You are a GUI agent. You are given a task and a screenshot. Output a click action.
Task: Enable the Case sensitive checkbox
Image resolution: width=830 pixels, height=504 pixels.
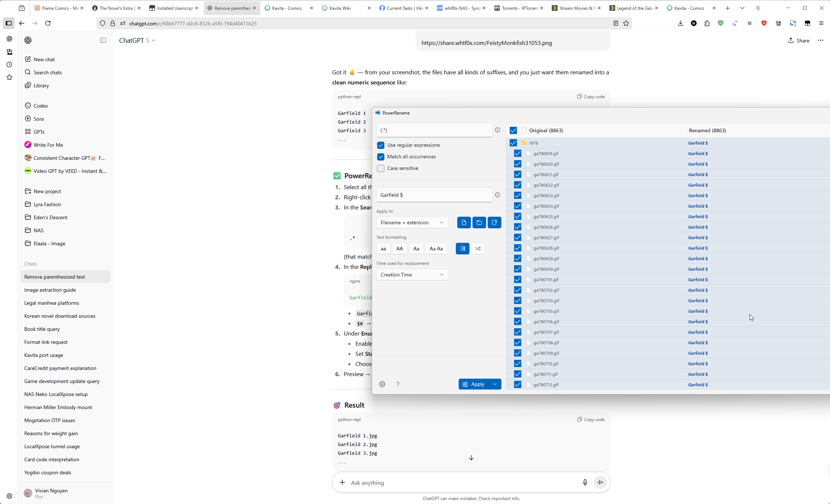(380, 168)
